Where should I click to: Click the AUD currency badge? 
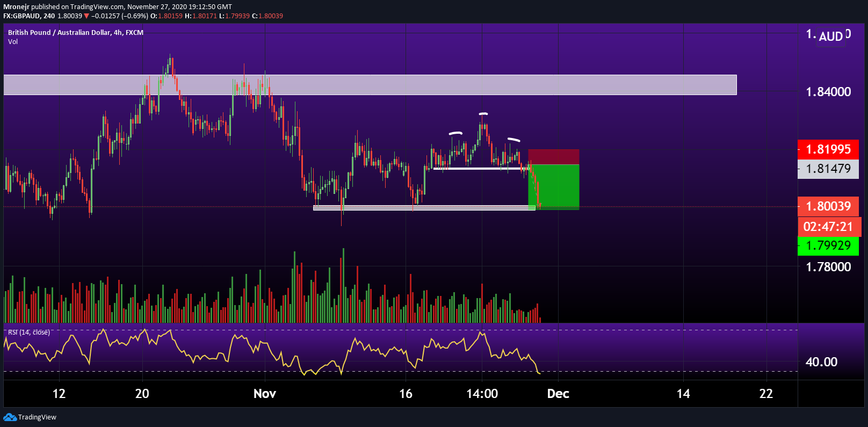[x=830, y=37]
